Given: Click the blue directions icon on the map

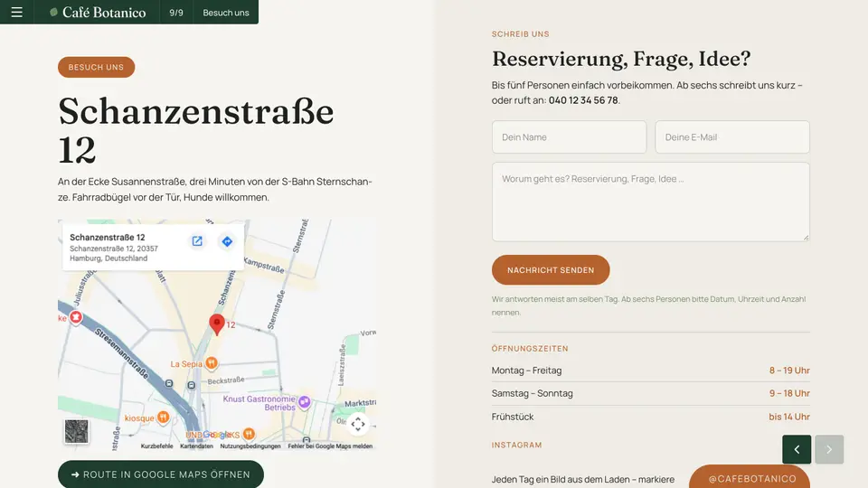Looking at the screenshot, I should click(227, 241).
